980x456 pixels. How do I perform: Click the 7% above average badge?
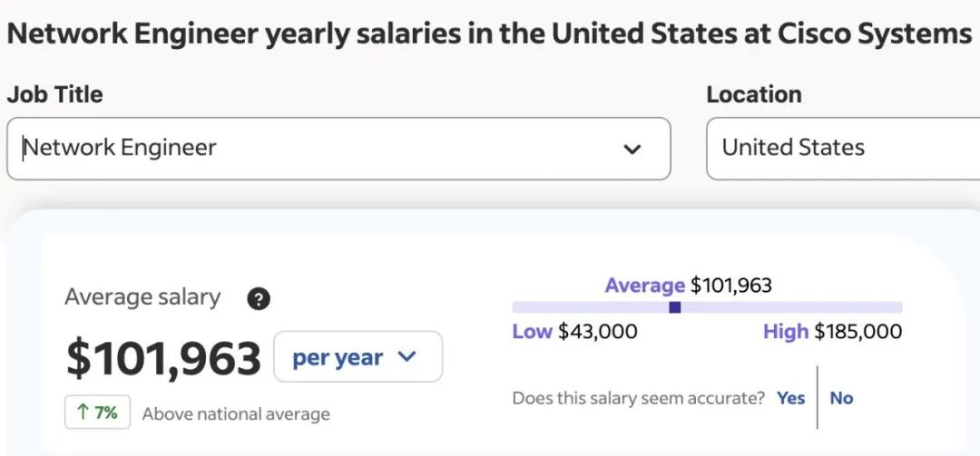(97, 412)
